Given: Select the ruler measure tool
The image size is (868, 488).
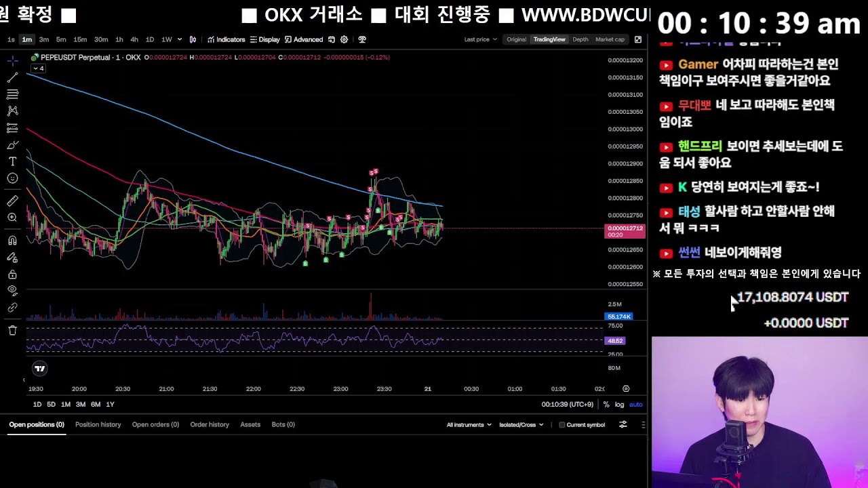Looking at the screenshot, I should 12,201.
